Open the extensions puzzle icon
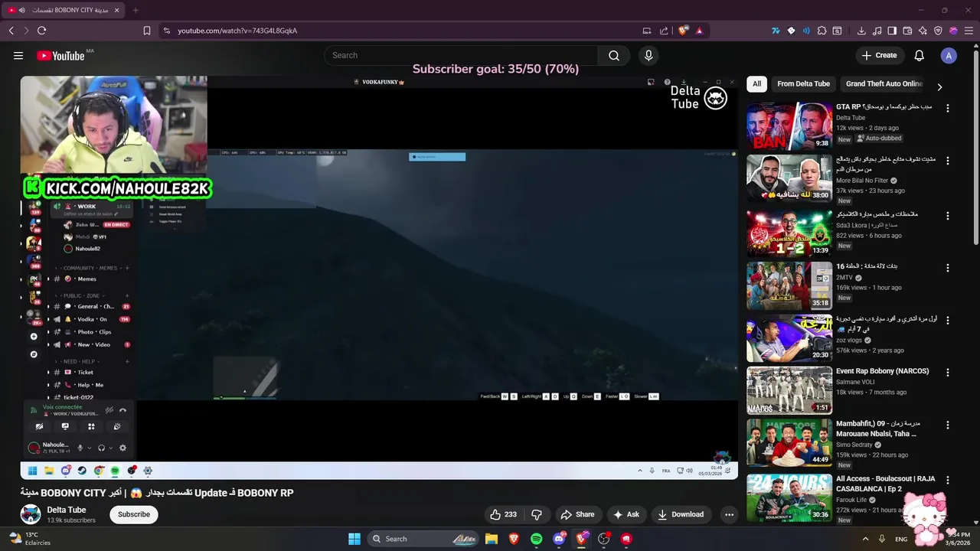Screen dimensions: 980x551 point(822,31)
